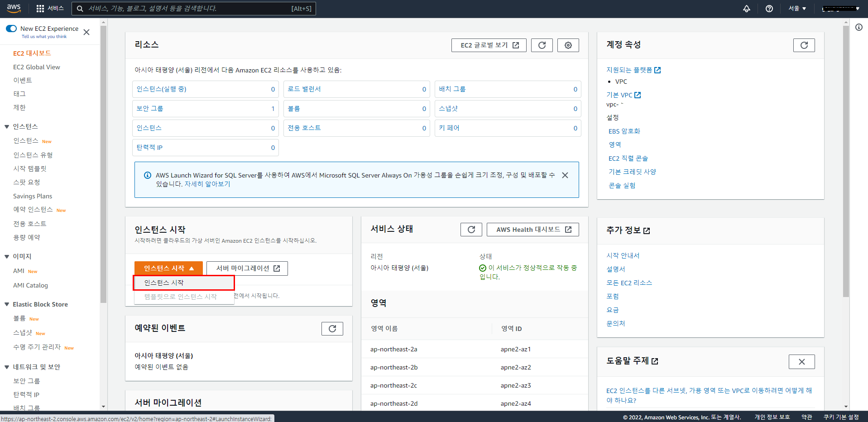Open 탄력적 IP resource link

[150, 148]
